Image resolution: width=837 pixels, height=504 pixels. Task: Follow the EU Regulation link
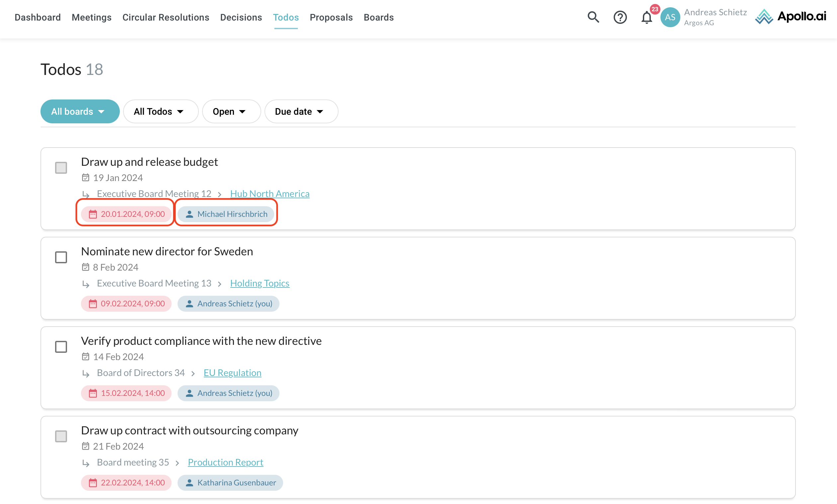click(232, 373)
